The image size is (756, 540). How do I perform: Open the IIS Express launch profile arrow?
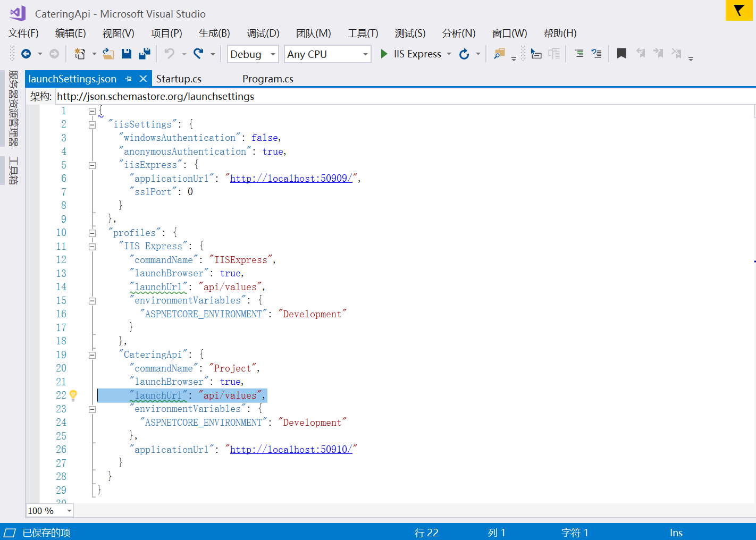click(x=449, y=54)
